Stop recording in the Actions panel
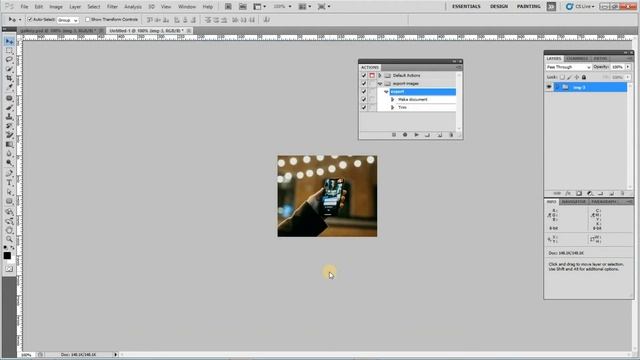 [x=394, y=135]
